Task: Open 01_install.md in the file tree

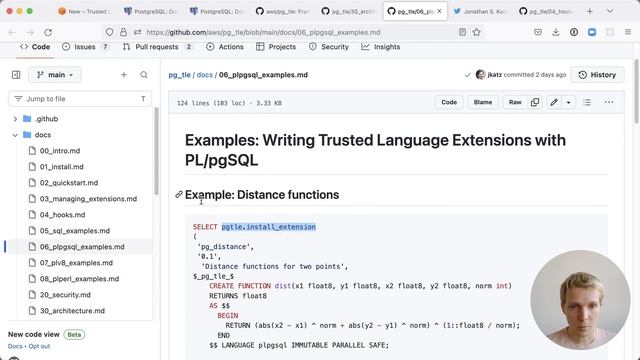Action: click(61, 167)
